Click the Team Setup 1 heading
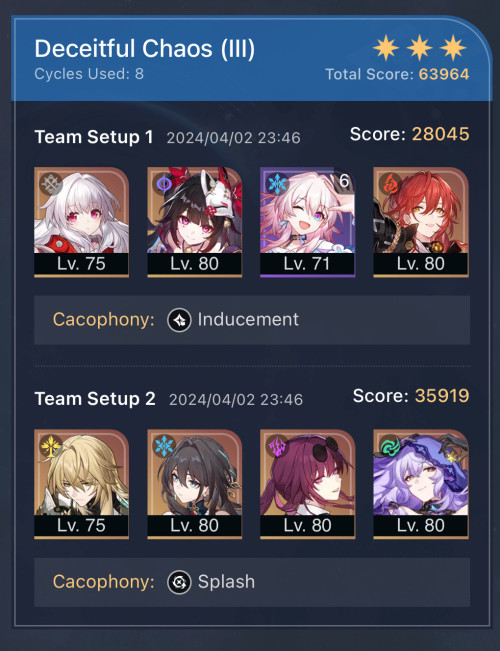500x651 pixels. [94, 137]
